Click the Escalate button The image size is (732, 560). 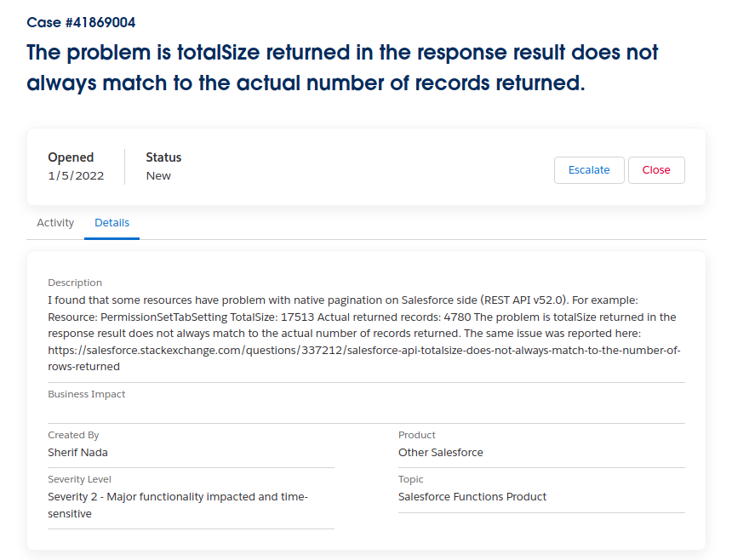(589, 169)
